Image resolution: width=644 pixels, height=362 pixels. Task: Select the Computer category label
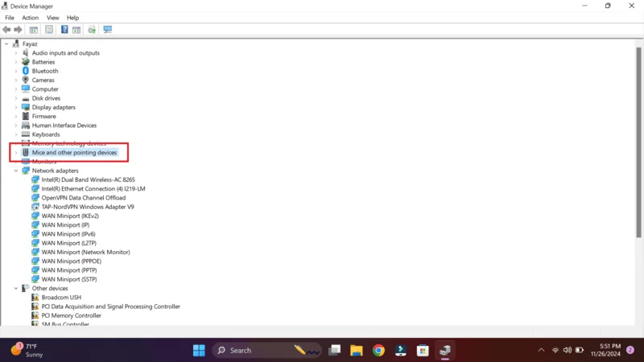coord(45,89)
